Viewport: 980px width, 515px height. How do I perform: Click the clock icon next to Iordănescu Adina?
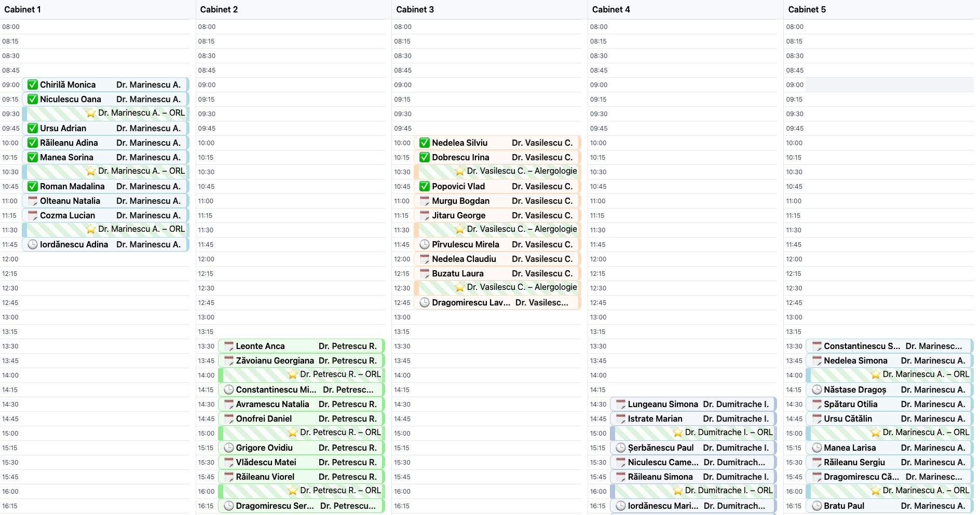coord(33,244)
